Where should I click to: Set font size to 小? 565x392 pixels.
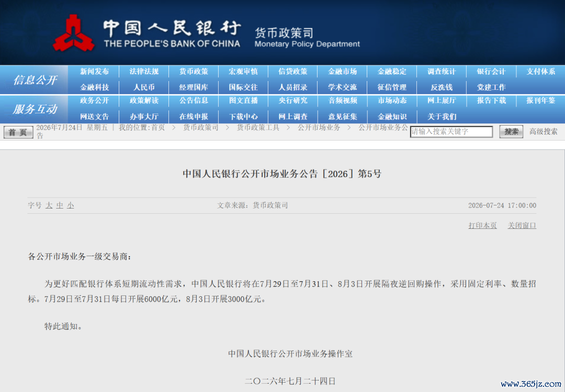(x=71, y=205)
